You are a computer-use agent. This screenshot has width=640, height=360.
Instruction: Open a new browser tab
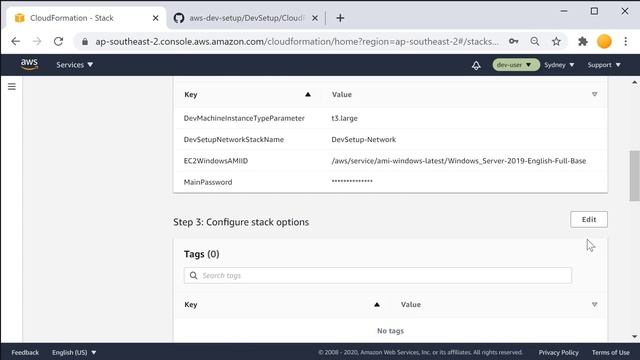340,18
